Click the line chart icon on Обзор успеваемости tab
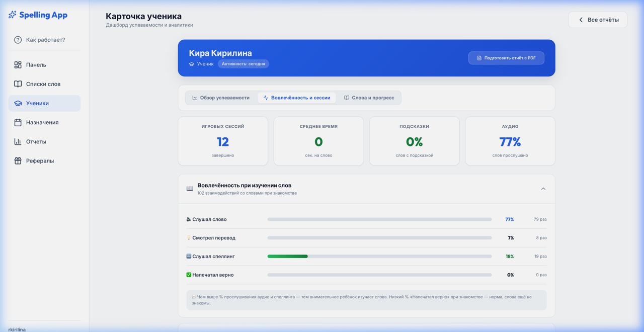Viewport: 644px width, 332px height. [195, 98]
